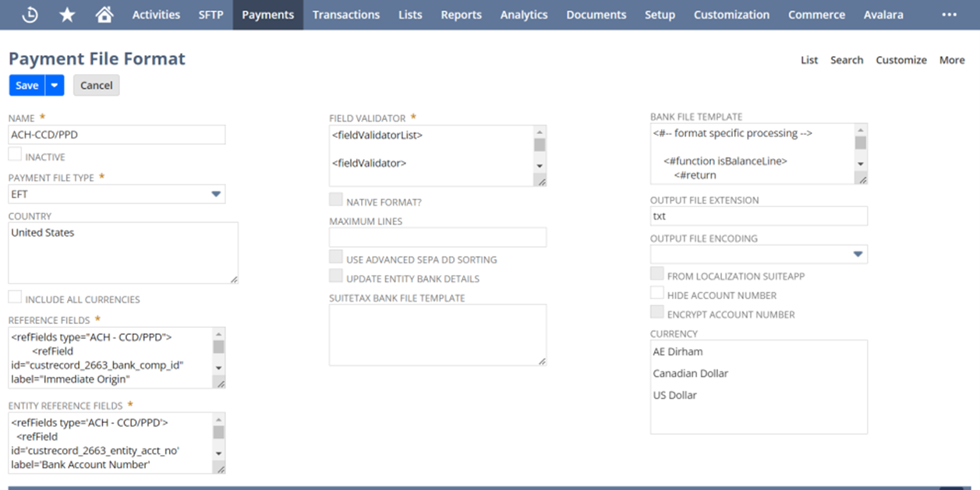
Task: Open the Customize link
Action: point(901,60)
